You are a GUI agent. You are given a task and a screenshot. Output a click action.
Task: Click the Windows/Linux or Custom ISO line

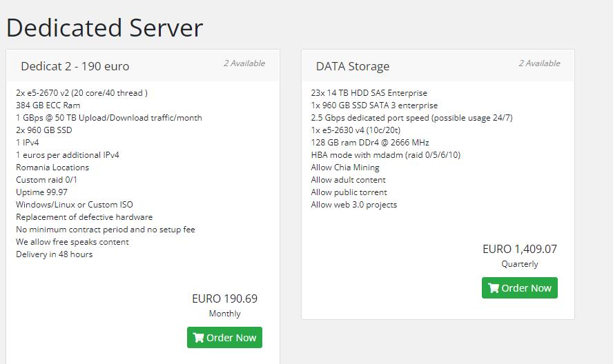click(x=75, y=205)
